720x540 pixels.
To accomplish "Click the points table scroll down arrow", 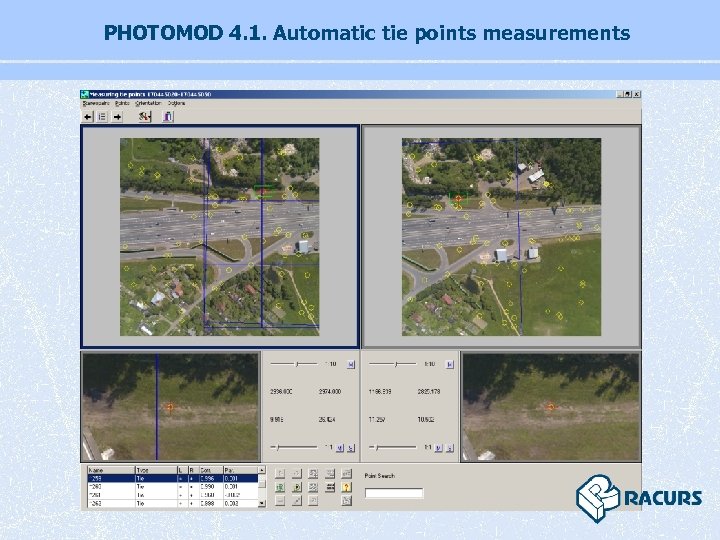I will coord(262,504).
